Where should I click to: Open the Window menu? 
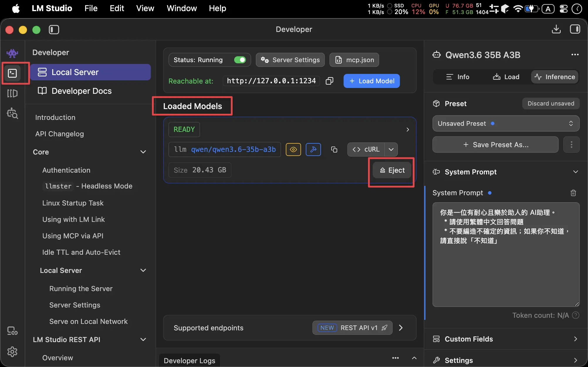(182, 9)
